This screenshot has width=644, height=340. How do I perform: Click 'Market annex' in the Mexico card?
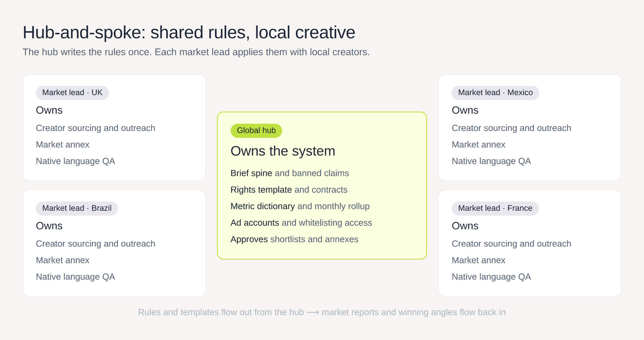[x=478, y=144]
